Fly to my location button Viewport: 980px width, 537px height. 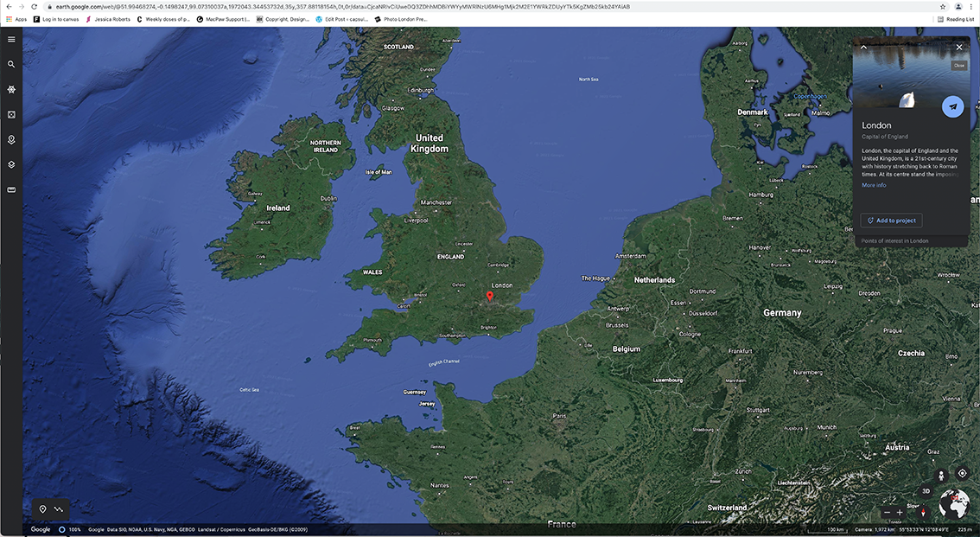click(x=962, y=474)
